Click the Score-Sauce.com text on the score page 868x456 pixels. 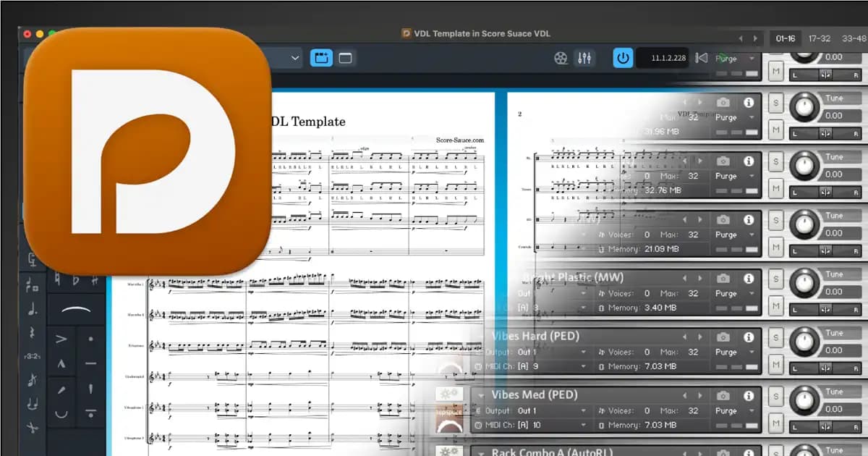(x=460, y=140)
